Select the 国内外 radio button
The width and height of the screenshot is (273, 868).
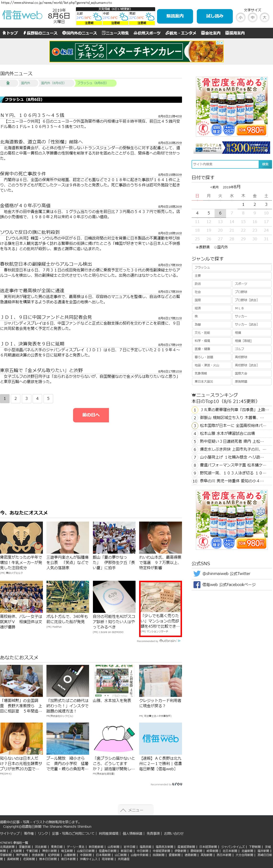pyautogui.click(x=216, y=247)
